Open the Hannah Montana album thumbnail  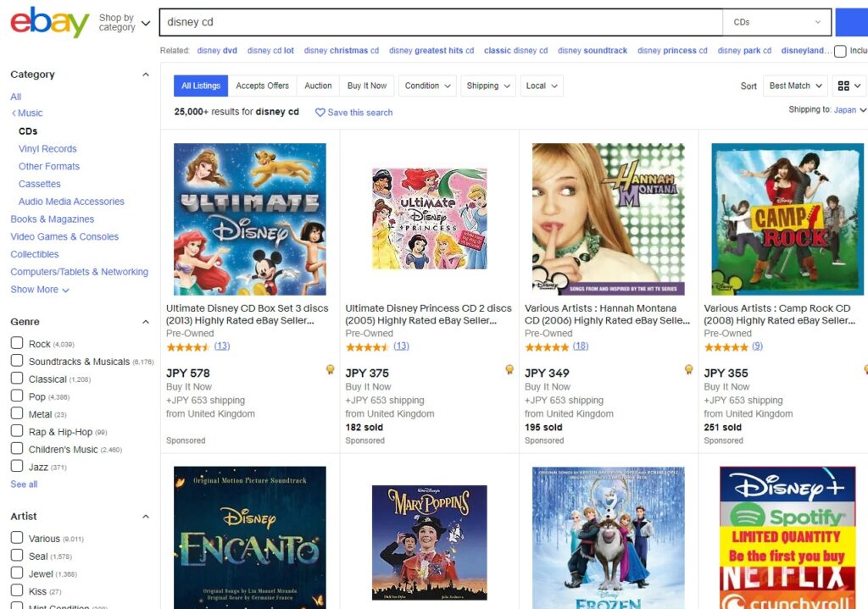609,219
